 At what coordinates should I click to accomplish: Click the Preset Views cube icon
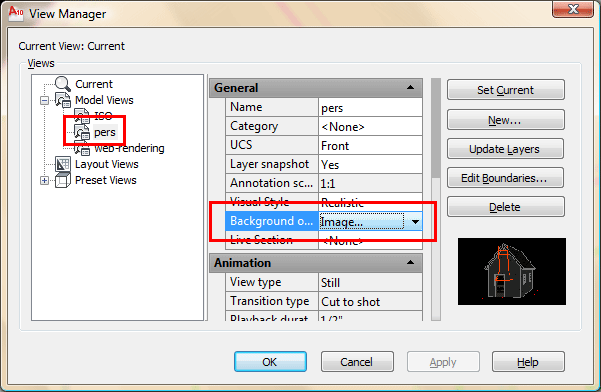click(x=63, y=180)
